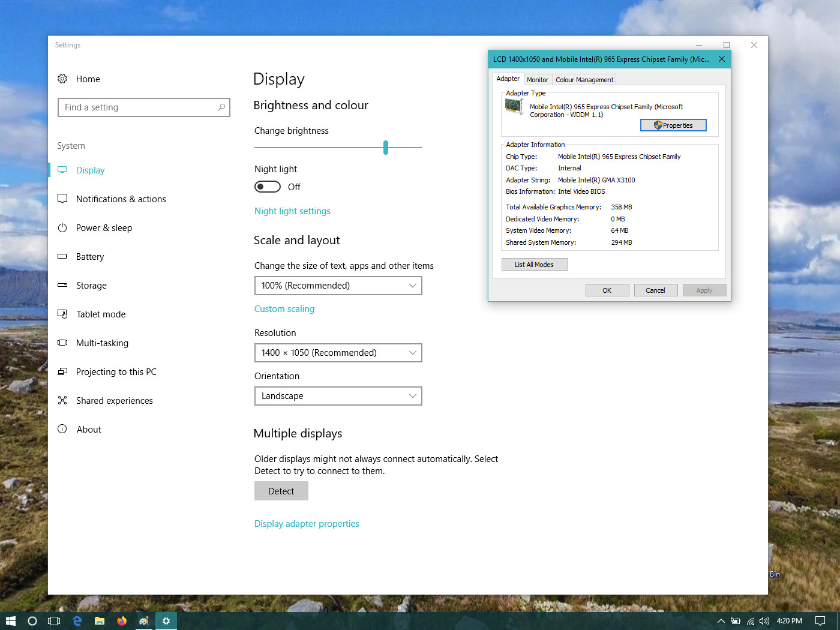Select the Battery icon in the sidebar
Viewport: 840px width, 630px height.
click(62, 256)
